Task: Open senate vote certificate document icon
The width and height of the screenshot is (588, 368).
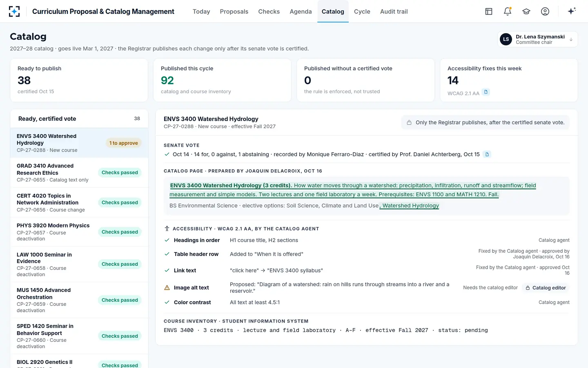Action: click(x=487, y=155)
